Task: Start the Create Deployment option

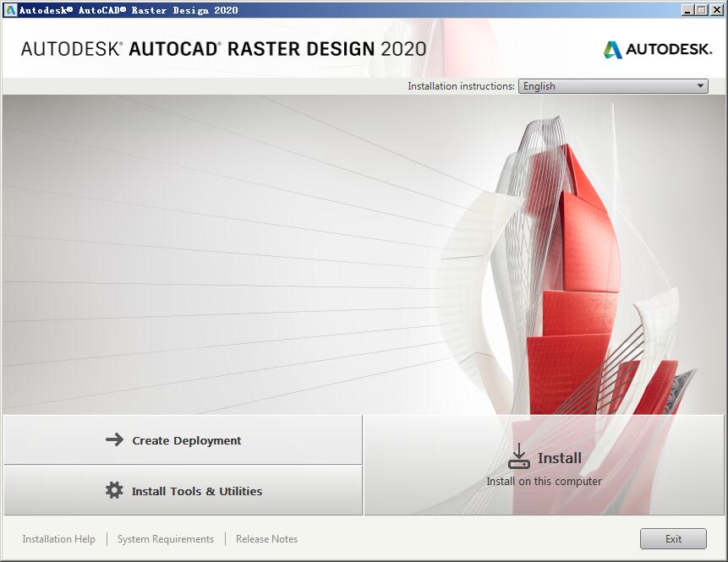Action: click(x=186, y=440)
